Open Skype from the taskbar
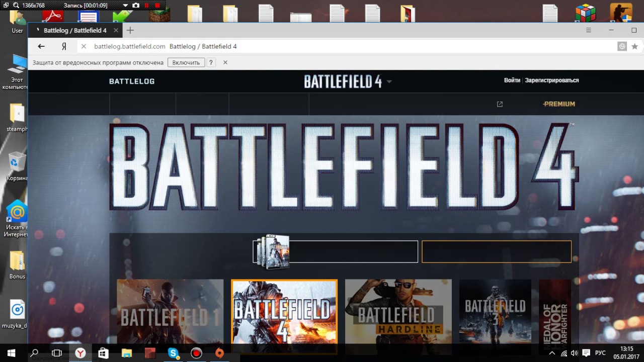The image size is (644, 362). (x=173, y=353)
